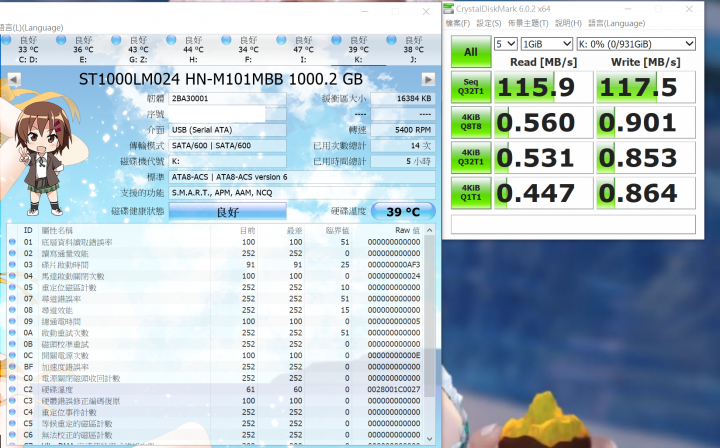This screenshot has width=720, height=448.
Task: Click the SMART list vertical scrollbar thumb
Action: [430, 316]
